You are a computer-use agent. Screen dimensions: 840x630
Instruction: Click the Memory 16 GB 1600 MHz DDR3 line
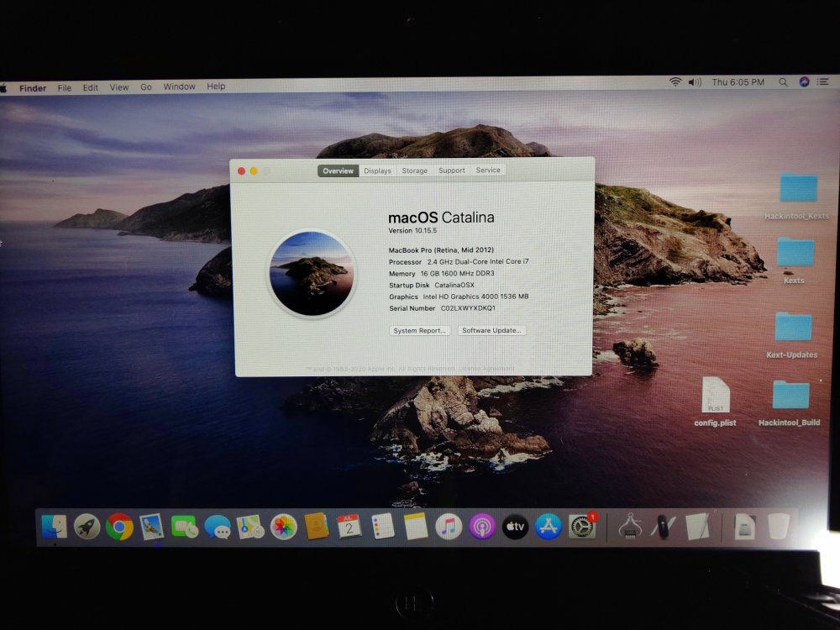[x=442, y=273]
